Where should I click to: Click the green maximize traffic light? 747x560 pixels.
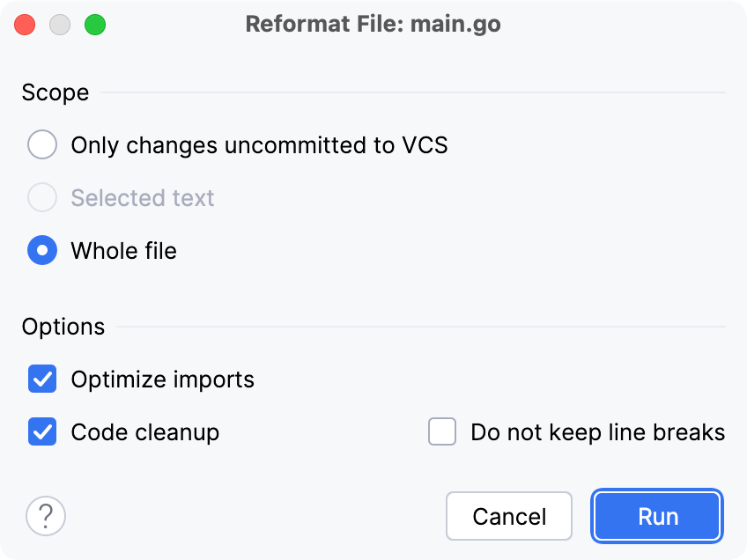[x=95, y=25]
